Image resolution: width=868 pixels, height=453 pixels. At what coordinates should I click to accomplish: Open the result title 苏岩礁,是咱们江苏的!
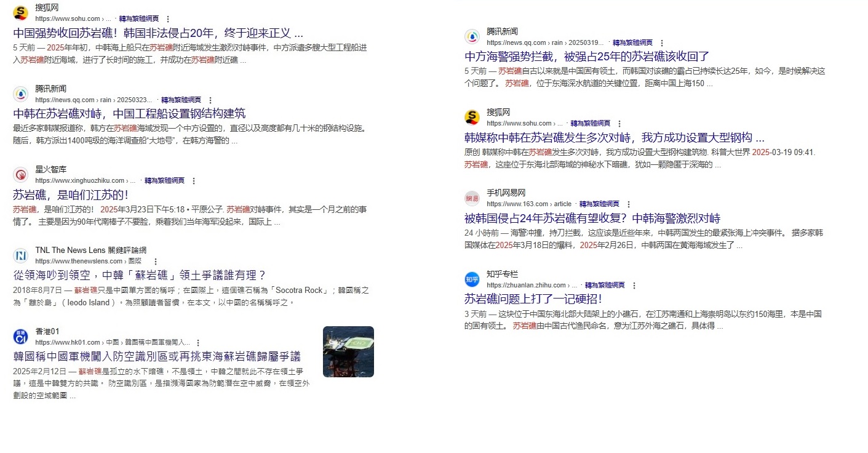pyautogui.click(x=70, y=195)
